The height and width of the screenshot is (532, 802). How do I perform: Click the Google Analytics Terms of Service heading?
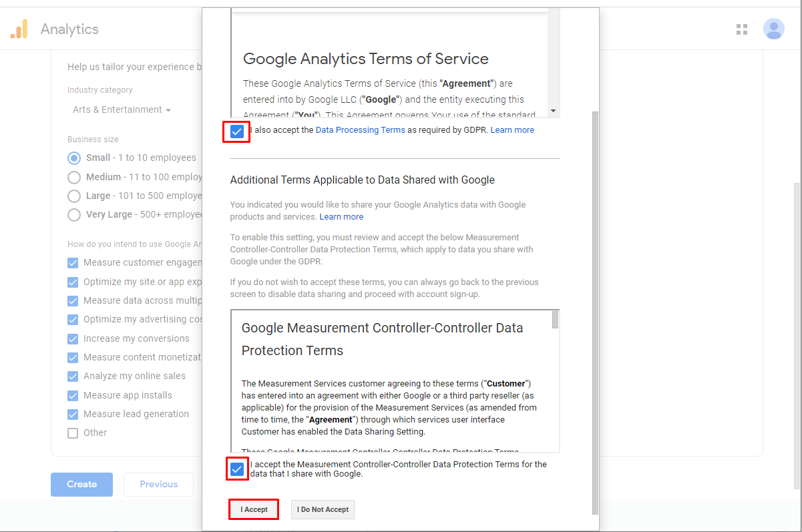tap(366, 59)
